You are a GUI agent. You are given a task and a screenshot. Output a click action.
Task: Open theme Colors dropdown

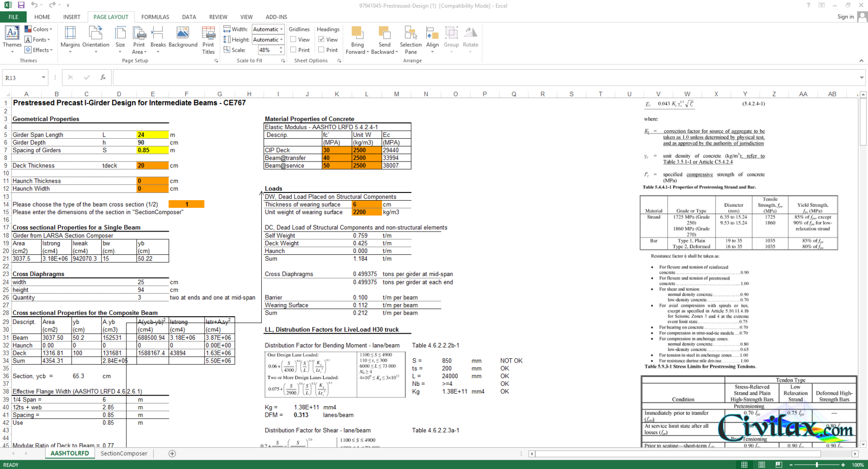[x=38, y=29]
